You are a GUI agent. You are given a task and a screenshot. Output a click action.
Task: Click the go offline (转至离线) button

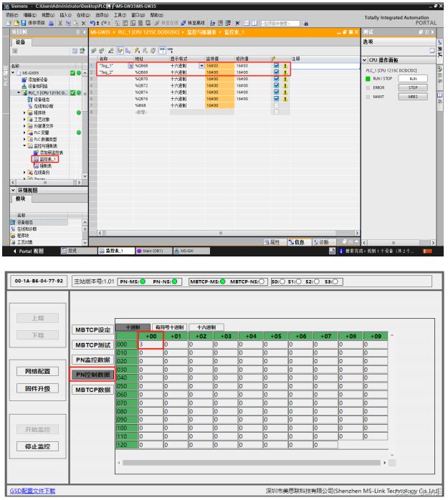(x=193, y=23)
